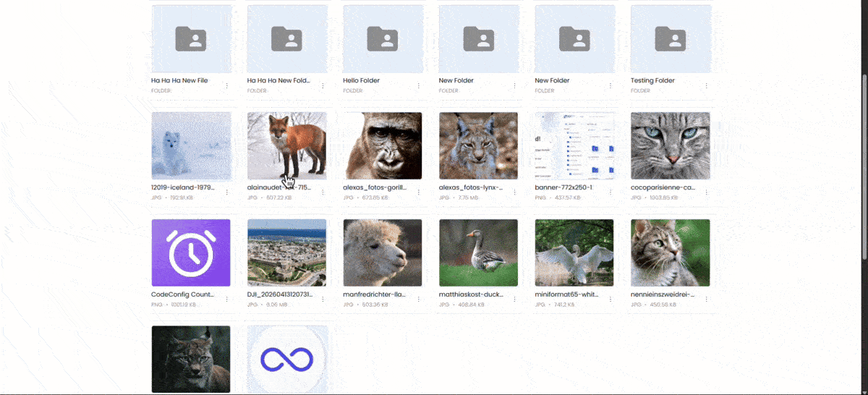This screenshot has height=395, width=868.
Task: Select the banner screenshot thumbnail
Action: 574,145
